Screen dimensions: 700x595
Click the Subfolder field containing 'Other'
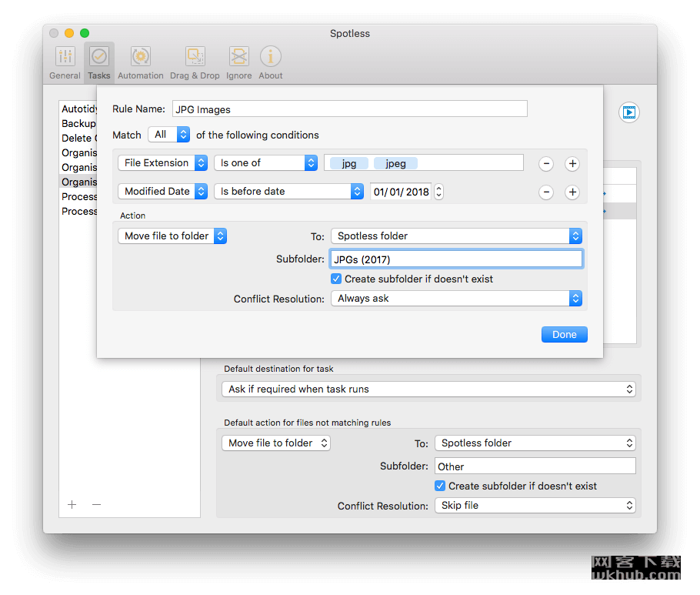pos(535,466)
